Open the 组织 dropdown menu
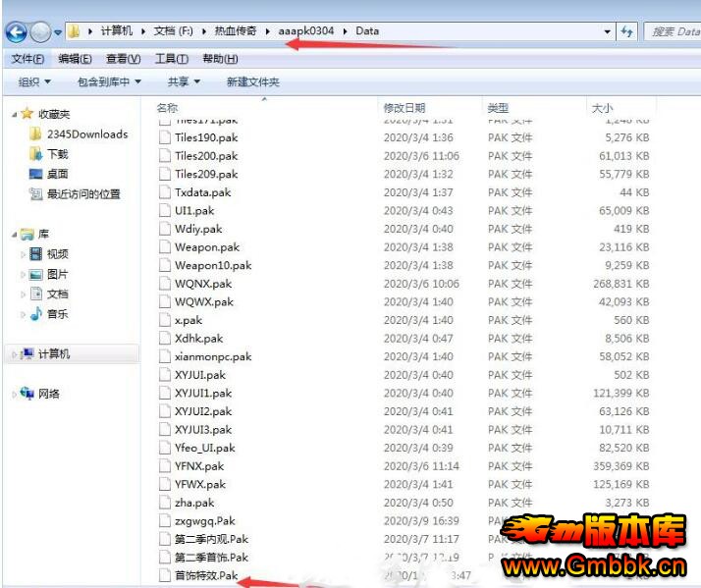This screenshot has height=588, width=701. point(34,82)
